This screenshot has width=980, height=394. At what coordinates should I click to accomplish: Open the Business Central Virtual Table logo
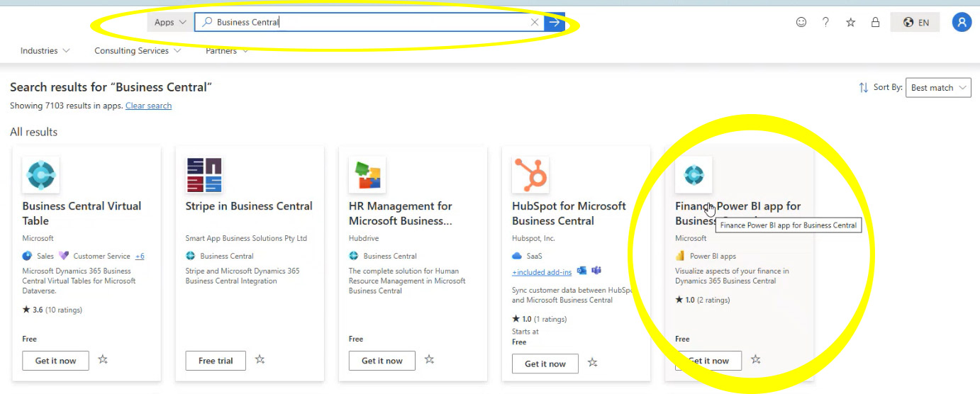pyautogui.click(x=41, y=174)
